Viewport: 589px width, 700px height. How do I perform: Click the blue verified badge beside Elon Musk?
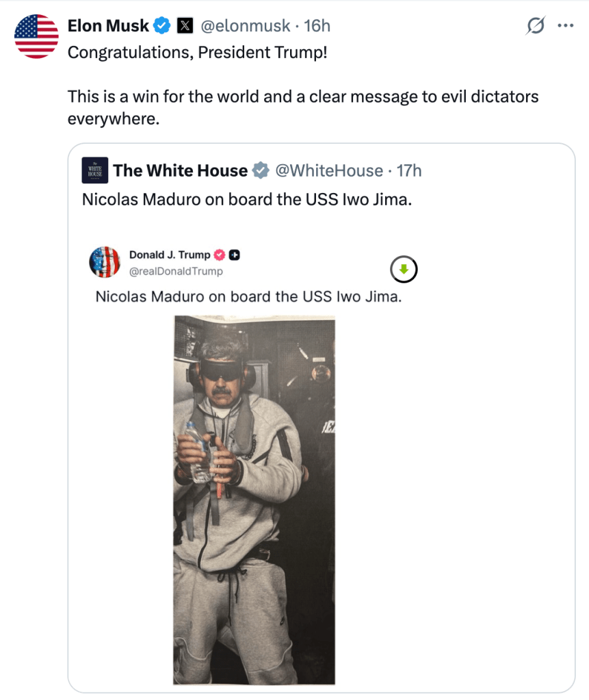pyautogui.click(x=162, y=26)
